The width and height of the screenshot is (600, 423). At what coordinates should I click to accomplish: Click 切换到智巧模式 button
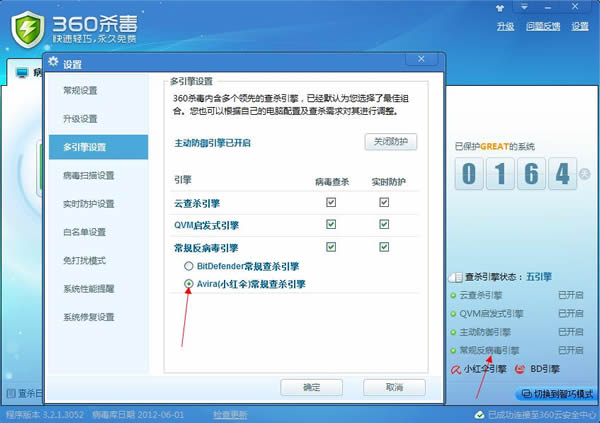click(x=556, y=393)
